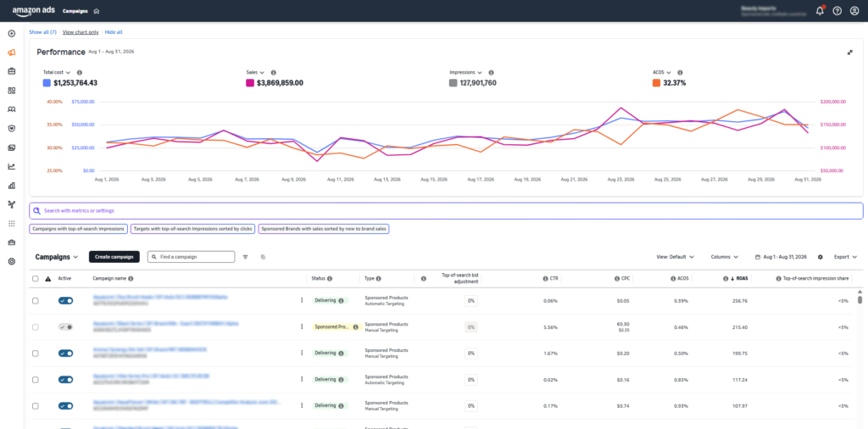The height and width of the screenshot is (429, 868).
Task: Open the audiences people icon in sidebar
Action: pyautogui.click(x=11, y=109)
